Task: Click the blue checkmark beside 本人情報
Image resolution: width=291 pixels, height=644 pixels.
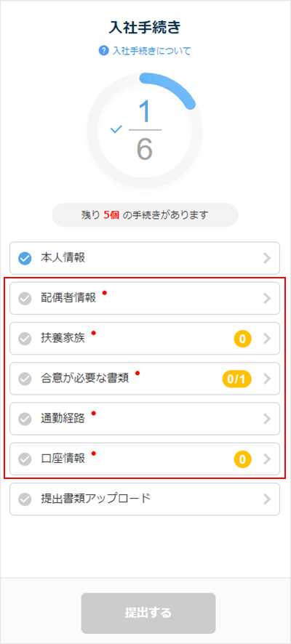Action: coord(25,259)
